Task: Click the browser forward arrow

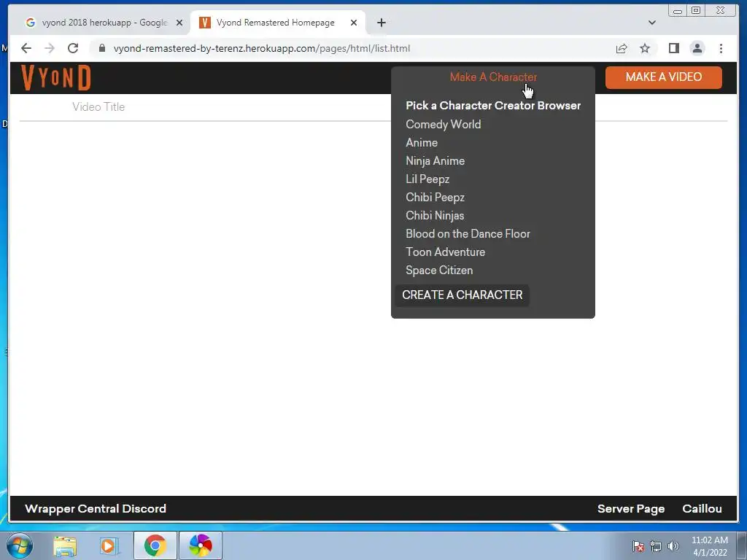Action: click(x=50, y=48)
